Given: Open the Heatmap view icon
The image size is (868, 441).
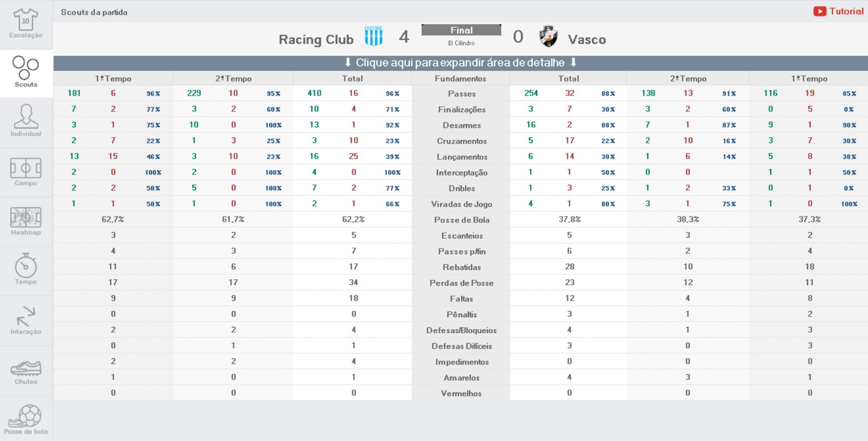Looking at the screenshot, I should coord(26,217).
